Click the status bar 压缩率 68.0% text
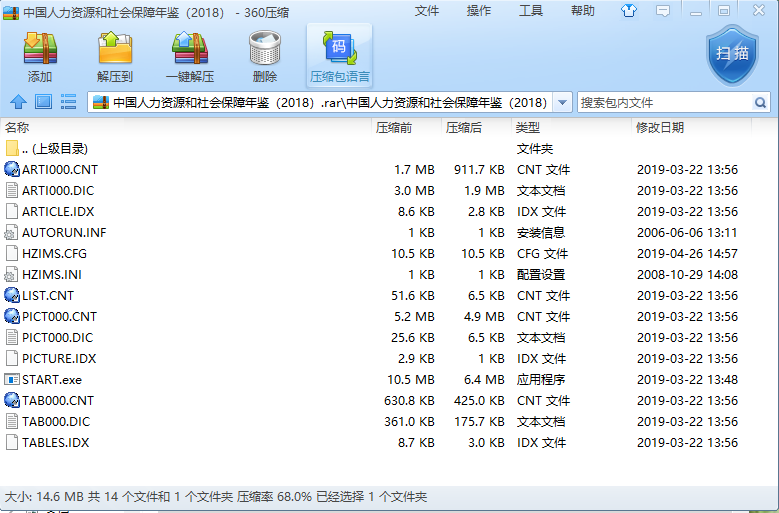This screenshot has height=513, width=779. (274, 497)
